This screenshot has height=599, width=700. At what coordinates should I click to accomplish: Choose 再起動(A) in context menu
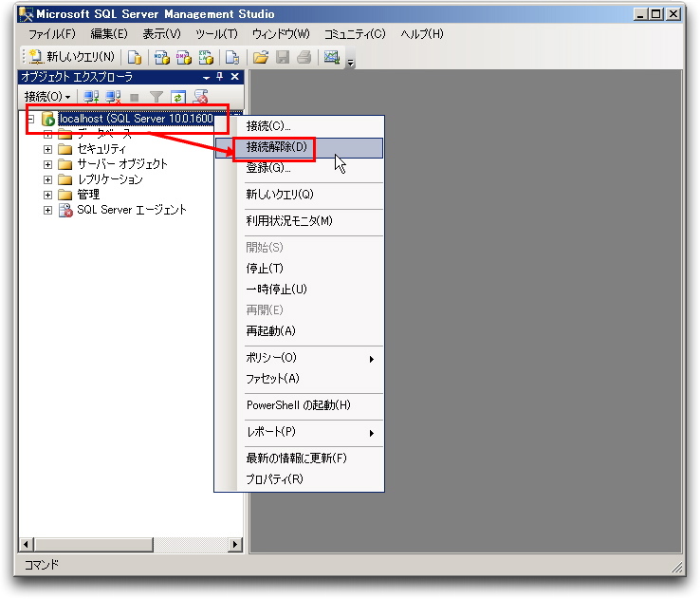click(x=299, y=331)
